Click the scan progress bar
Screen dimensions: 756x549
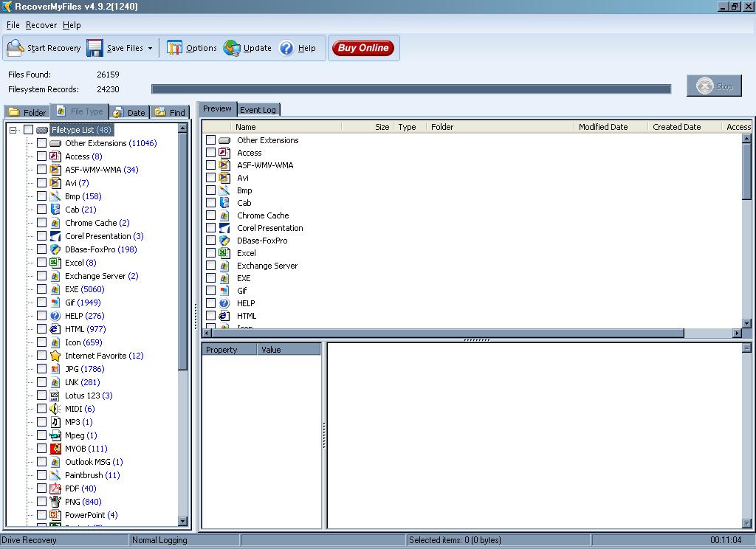coord(411,89)
